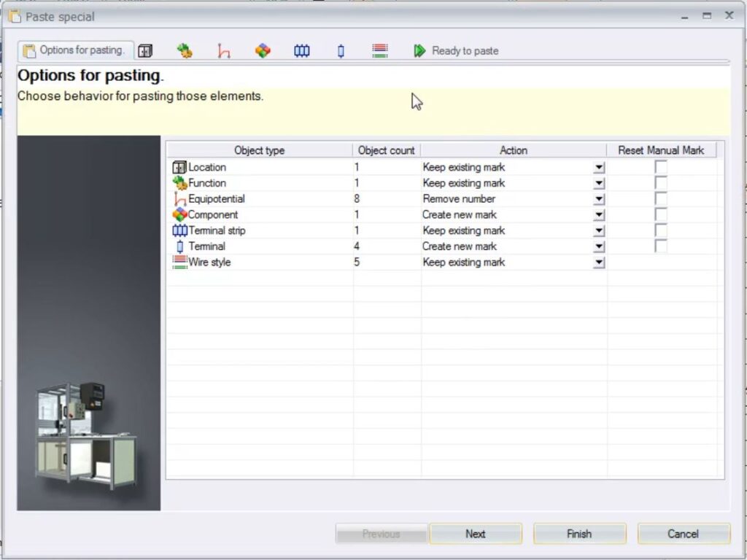Open Action dropdown for Function
Viewport: 747px width, 560px height.
(x=600, y=183)
